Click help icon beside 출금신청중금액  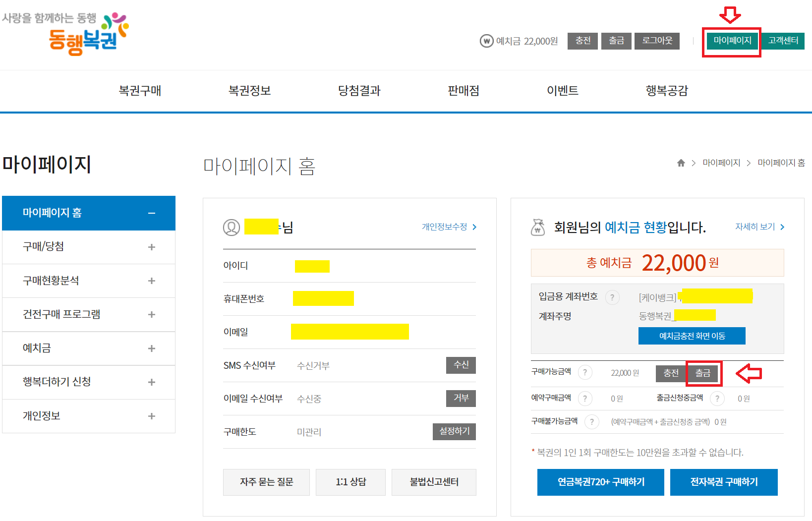pyautogui.click(x=717, y=399)
